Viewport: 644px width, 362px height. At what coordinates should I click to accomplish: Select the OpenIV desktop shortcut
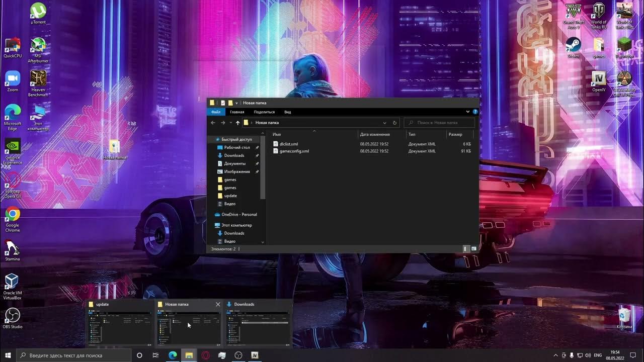pos(599,81)
